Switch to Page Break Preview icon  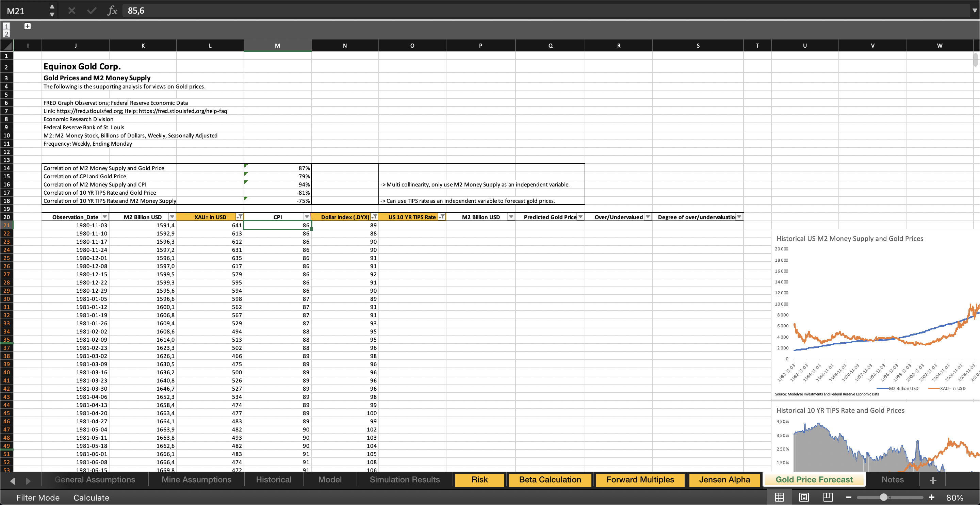coord(828,498)
